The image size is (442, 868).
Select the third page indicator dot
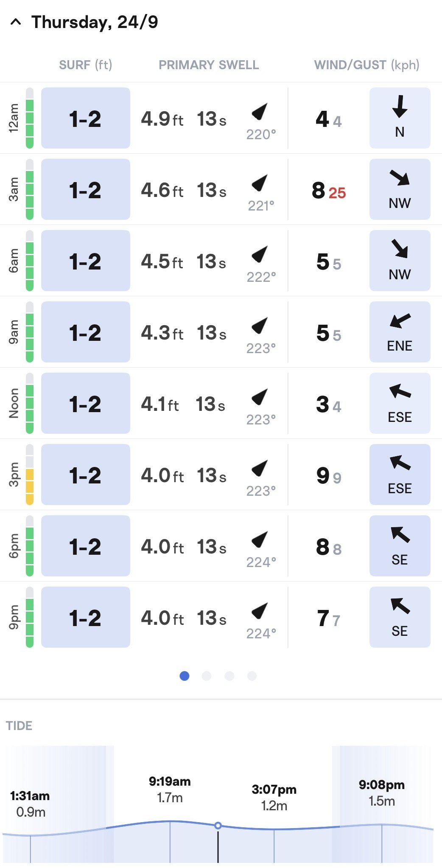[x=229, y=676]
